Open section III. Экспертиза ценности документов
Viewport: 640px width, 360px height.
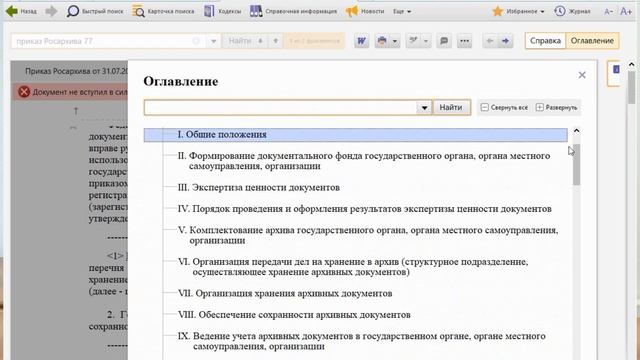pos(259,187)
